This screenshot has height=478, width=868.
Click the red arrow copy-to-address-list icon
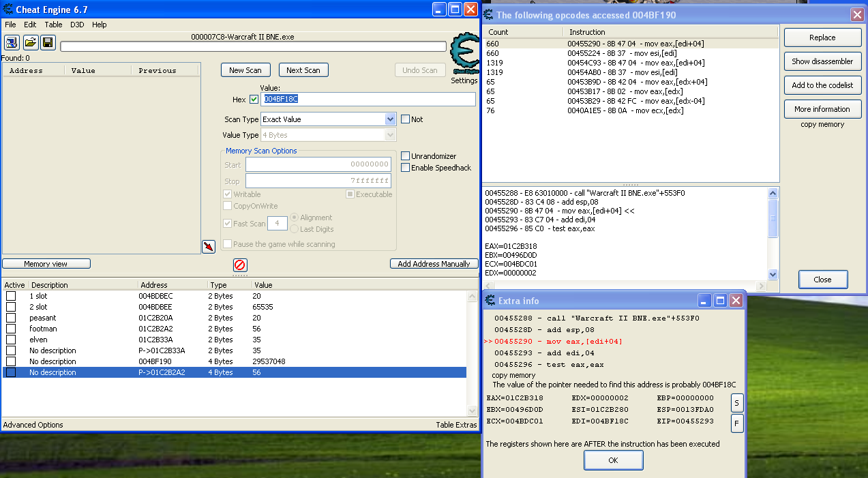209,246
